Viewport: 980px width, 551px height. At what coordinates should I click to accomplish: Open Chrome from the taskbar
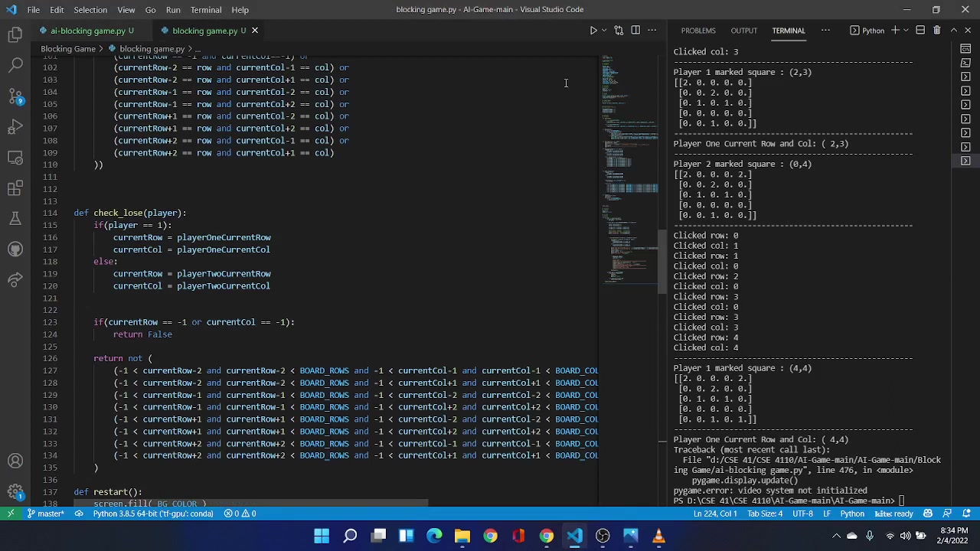tap(489, 536)
